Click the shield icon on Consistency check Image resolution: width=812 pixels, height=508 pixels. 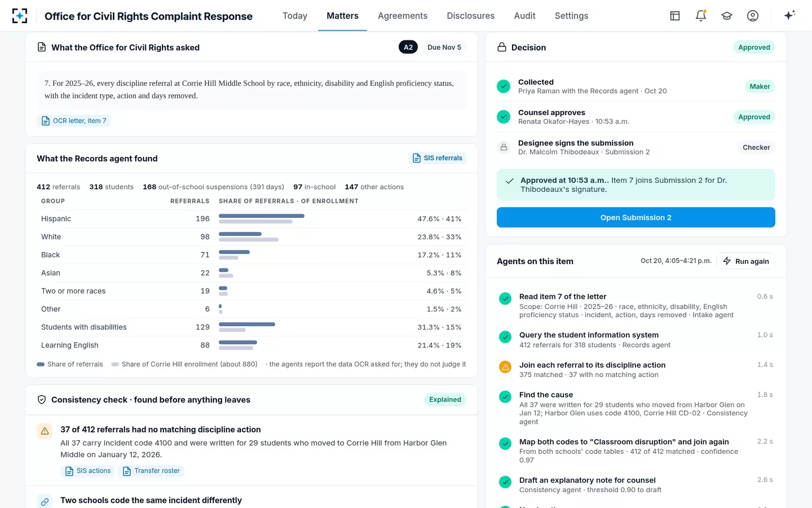pos(42,400)
